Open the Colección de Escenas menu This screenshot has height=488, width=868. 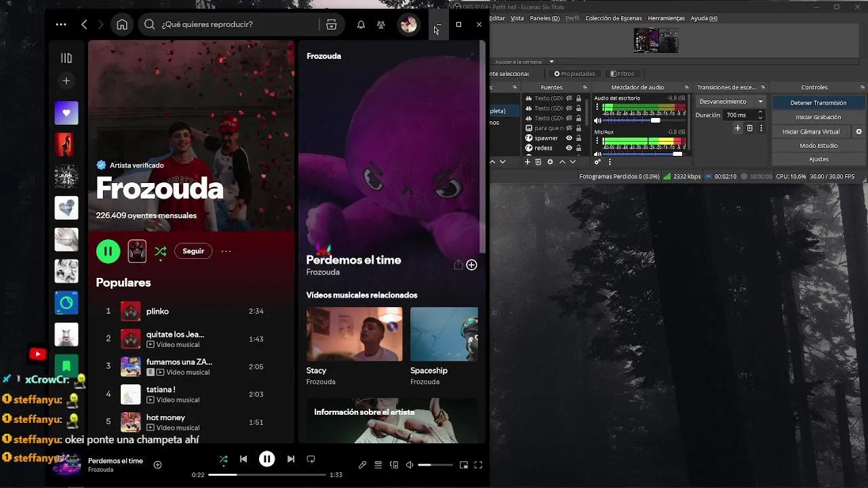click(613, 18)
